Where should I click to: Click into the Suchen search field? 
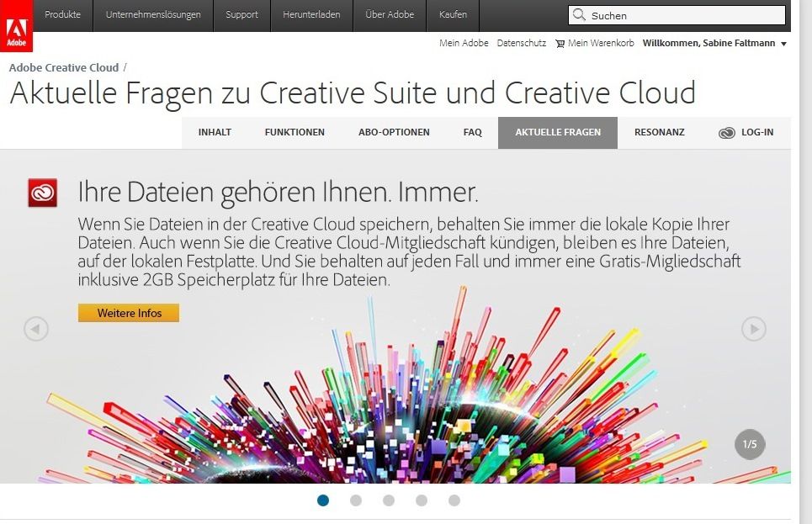pos(677,15)
